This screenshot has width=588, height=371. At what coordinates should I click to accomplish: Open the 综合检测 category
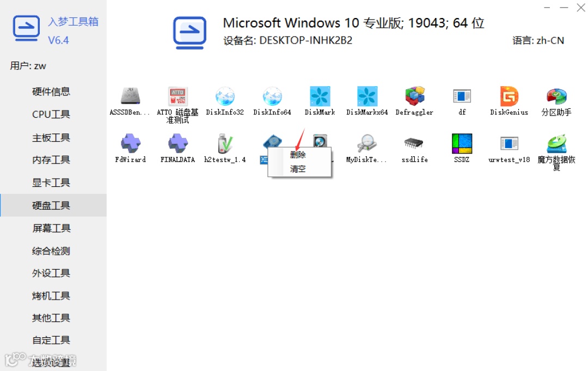tap(53, 251)
